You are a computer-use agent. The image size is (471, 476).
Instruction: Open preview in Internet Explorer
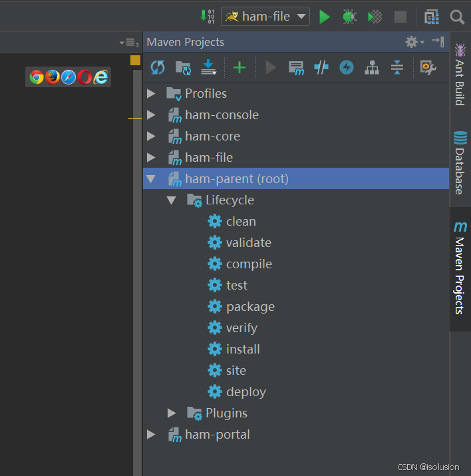(x=100, y=77)
